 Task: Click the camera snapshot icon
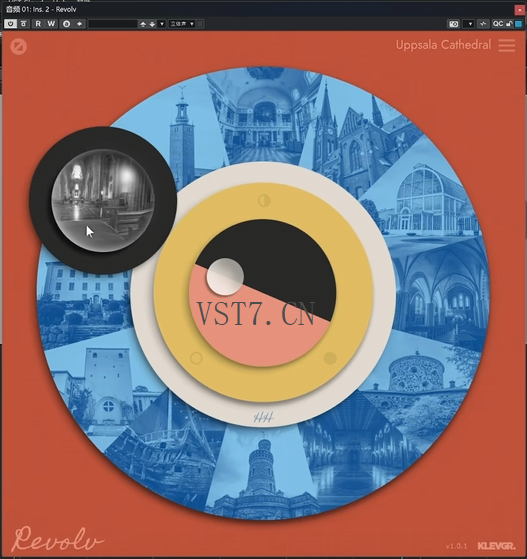(454, 24)
